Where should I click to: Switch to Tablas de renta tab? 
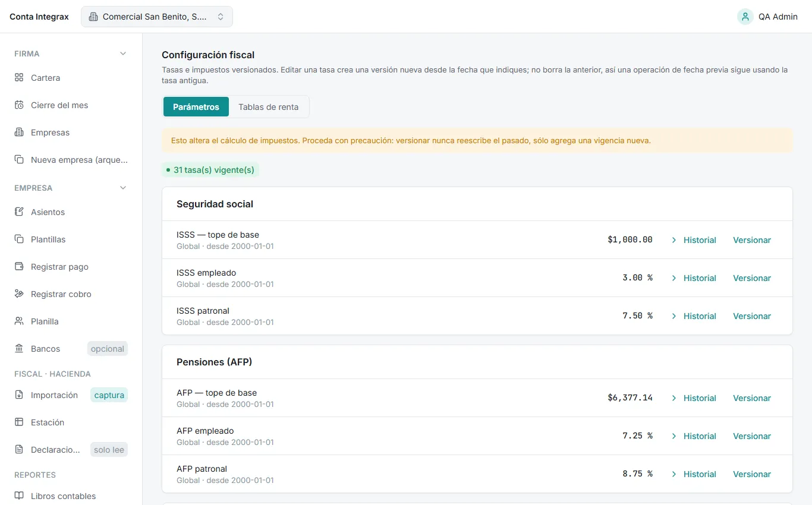pyautogui.click(x=269, y=107)
